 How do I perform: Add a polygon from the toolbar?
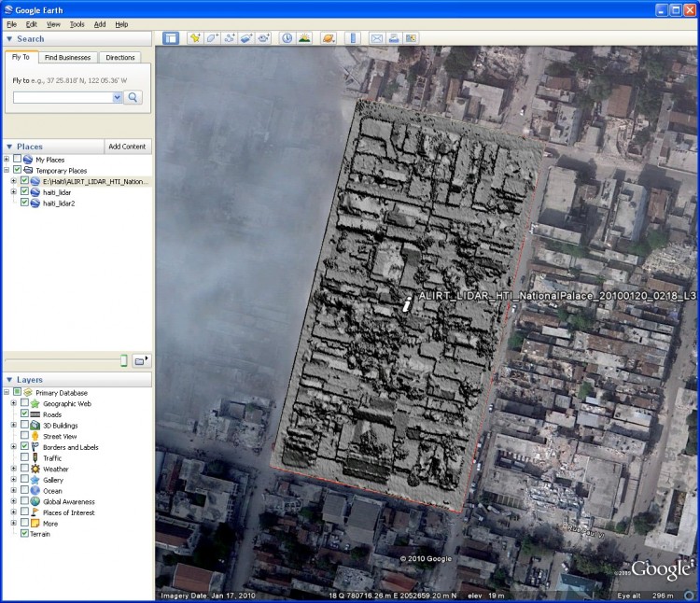[212, 38]
